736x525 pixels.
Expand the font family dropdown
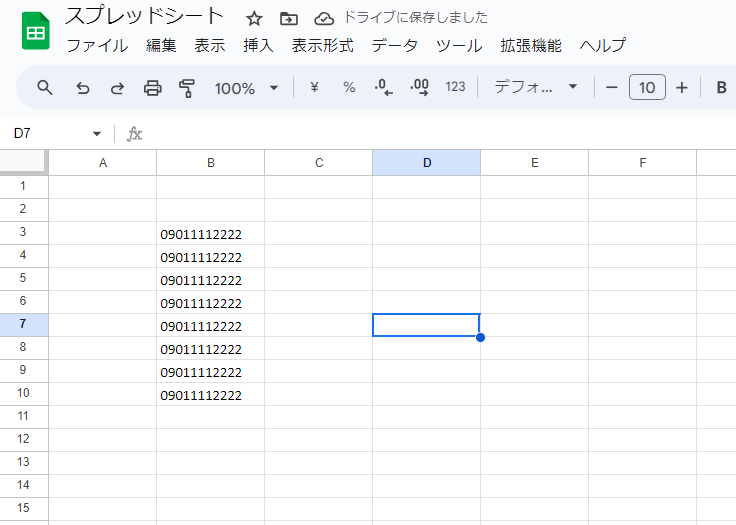(536, 88)
